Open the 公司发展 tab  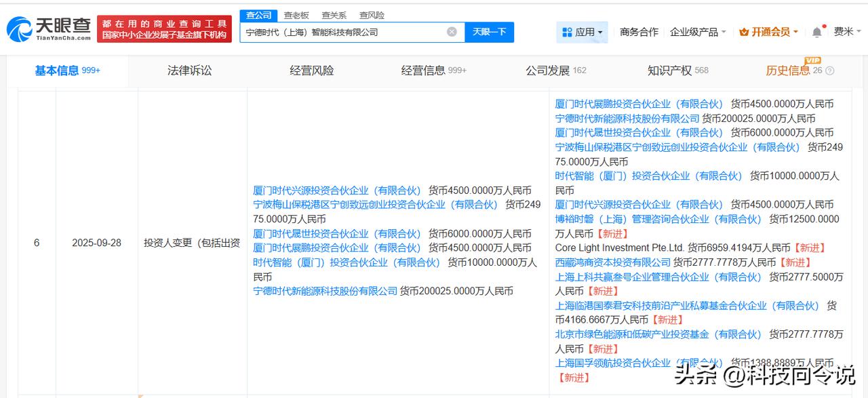(x=556, y=71)
